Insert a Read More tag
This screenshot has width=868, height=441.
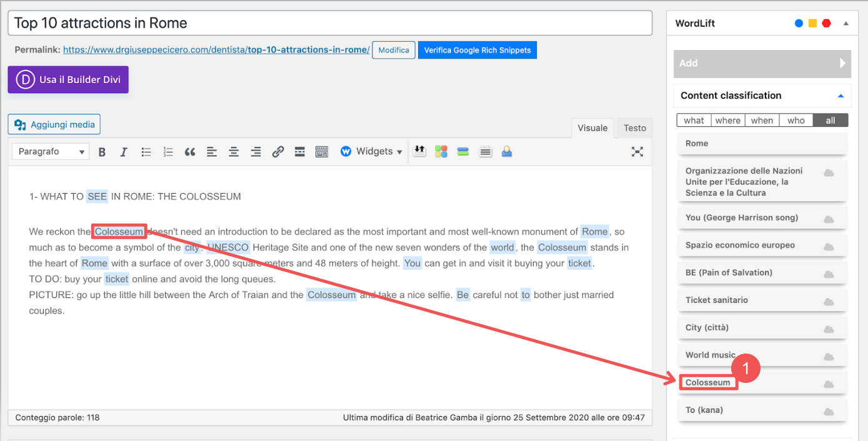(299, 151)
